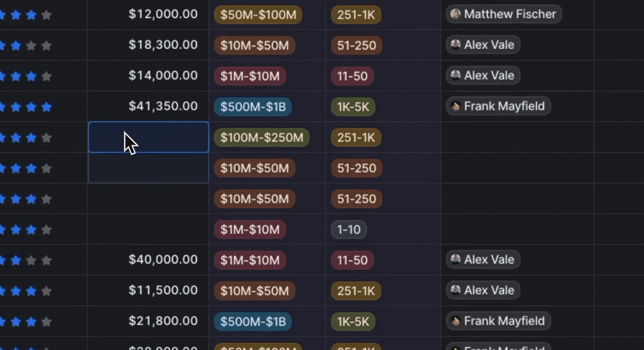This screenshot has width=644, height=350.
Task: Click the empty owner cell in the $100M-$250M row
Action: point(517,138)
